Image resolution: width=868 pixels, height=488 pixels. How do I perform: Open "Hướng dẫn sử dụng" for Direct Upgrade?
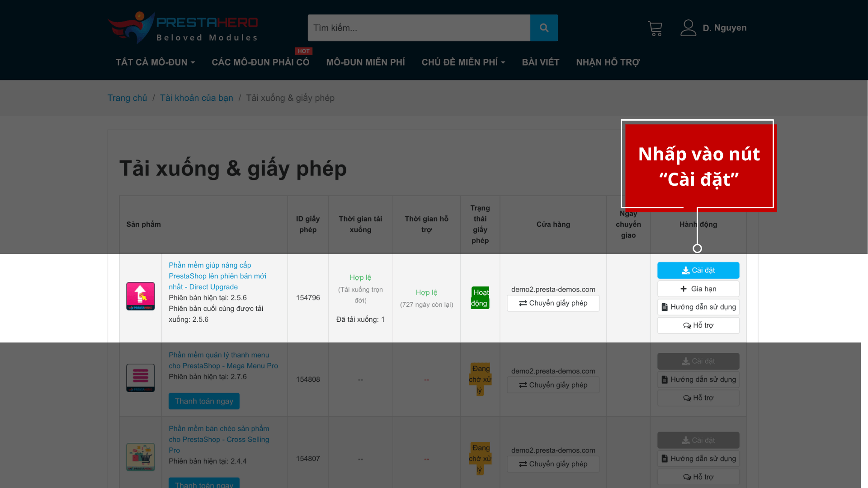[x=698, y=307]
